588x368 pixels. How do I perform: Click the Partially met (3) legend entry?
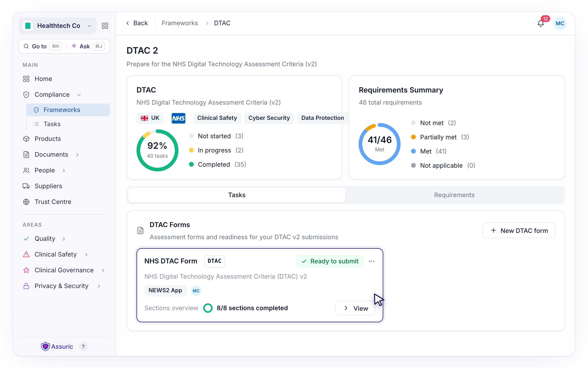(x=440, y=137)
